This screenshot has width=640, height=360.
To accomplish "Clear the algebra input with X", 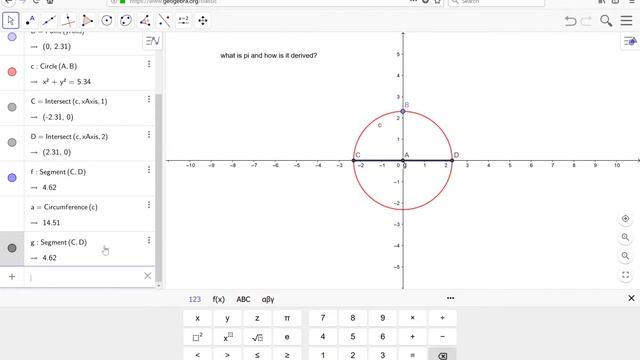I will point(148,276).
